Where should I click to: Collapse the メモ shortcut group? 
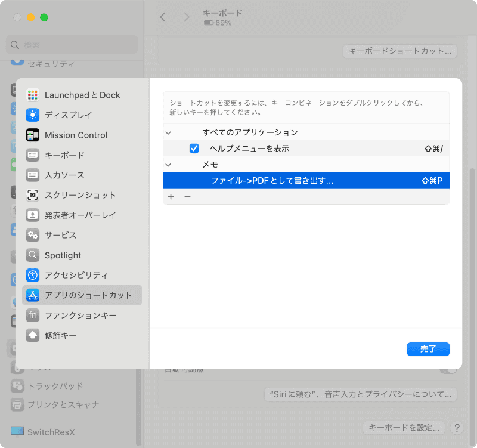[x=169, y=164]
